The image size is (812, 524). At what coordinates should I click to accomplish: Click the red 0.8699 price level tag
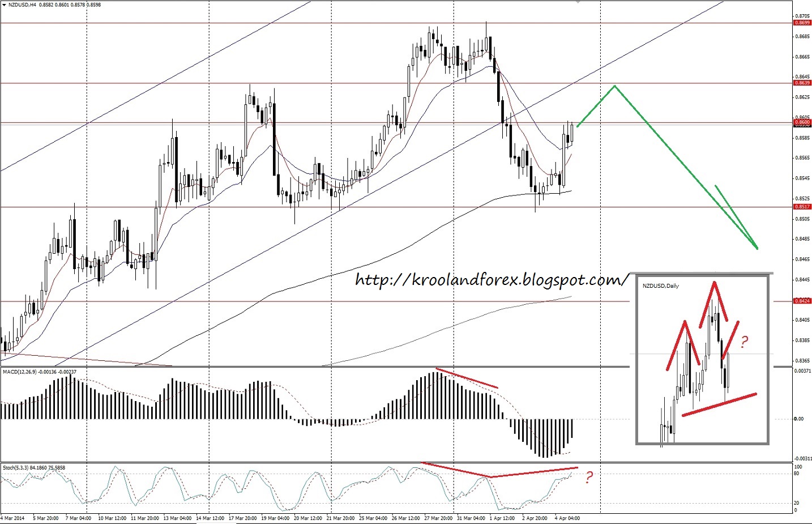[802, 23]
